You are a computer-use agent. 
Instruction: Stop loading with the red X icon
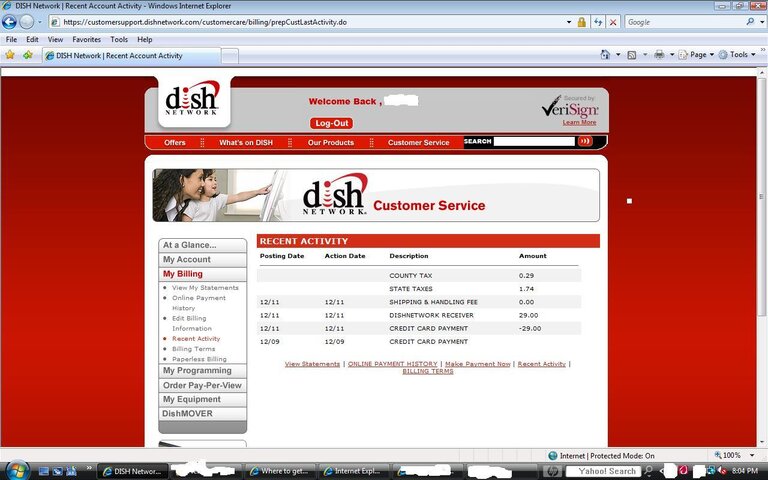pyautogui.click(x=613, y=22)
